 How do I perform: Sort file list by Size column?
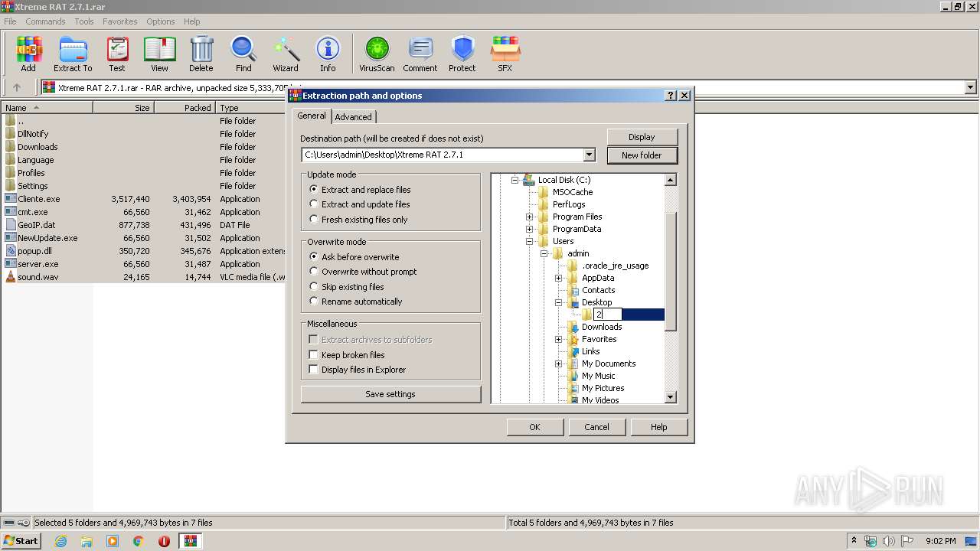123,108
